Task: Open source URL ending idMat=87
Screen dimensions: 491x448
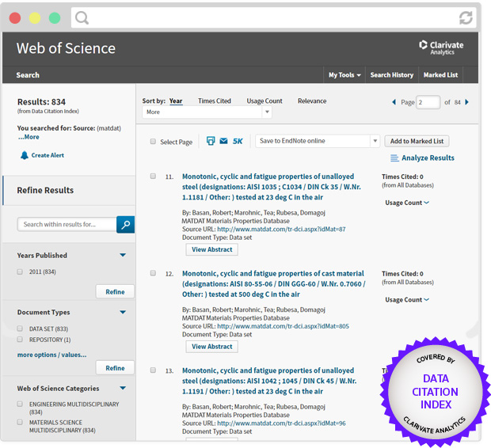Action: pos(281,230)
